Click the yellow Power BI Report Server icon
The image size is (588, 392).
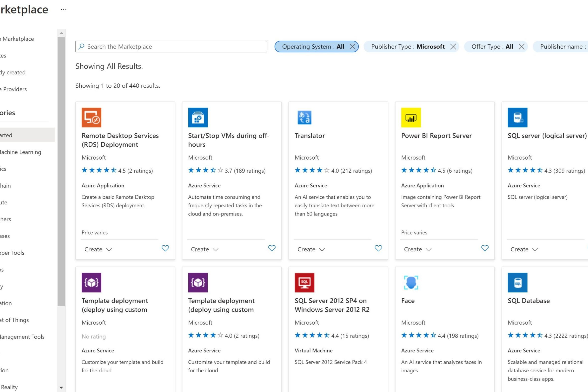click(411, 117)
